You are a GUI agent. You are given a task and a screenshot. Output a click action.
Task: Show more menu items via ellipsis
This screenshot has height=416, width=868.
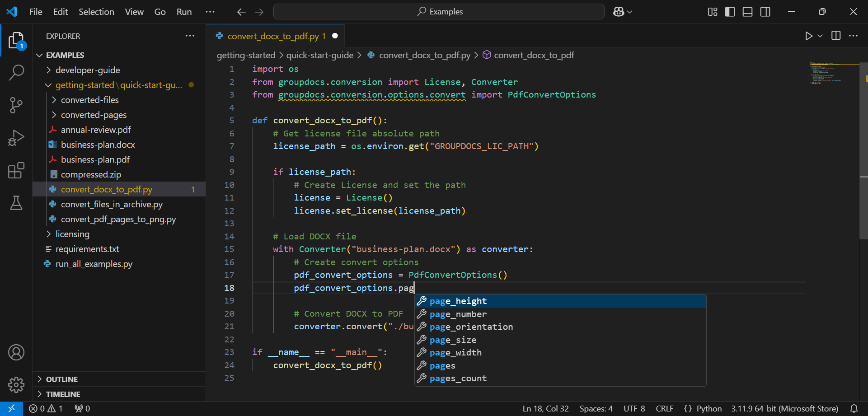(210, 12)
